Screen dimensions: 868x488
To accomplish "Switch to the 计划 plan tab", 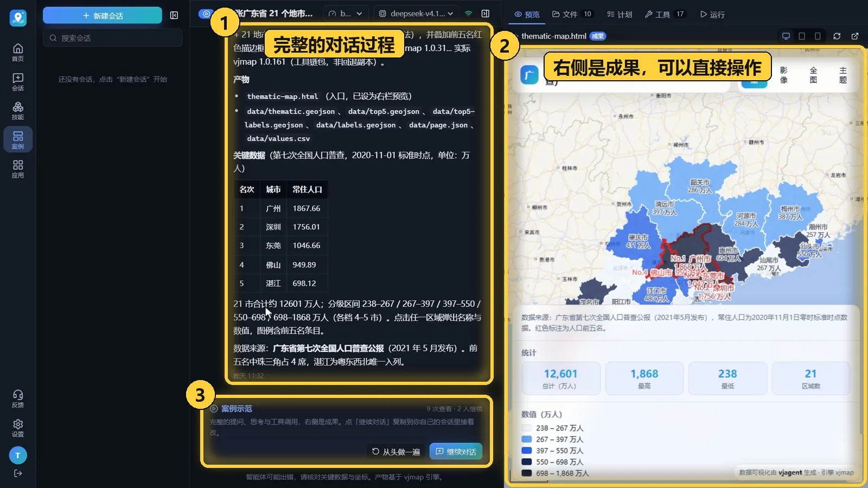I will [x=620, y=15].
